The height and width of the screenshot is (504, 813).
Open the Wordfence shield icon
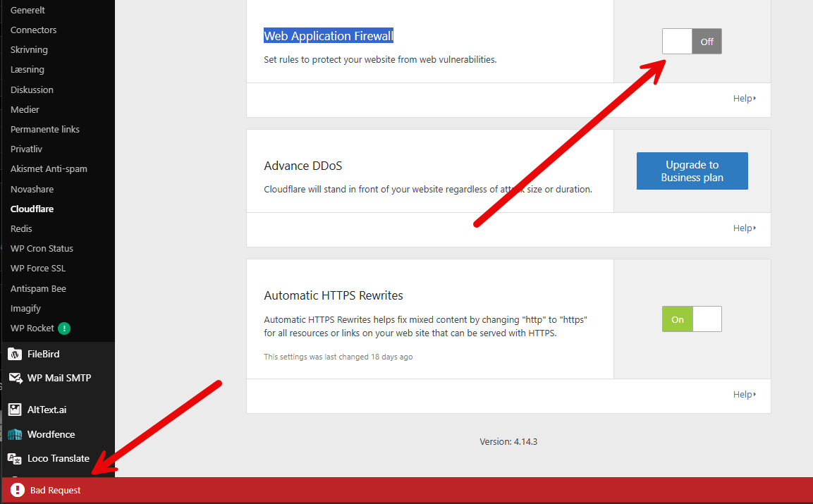point(15,434)
